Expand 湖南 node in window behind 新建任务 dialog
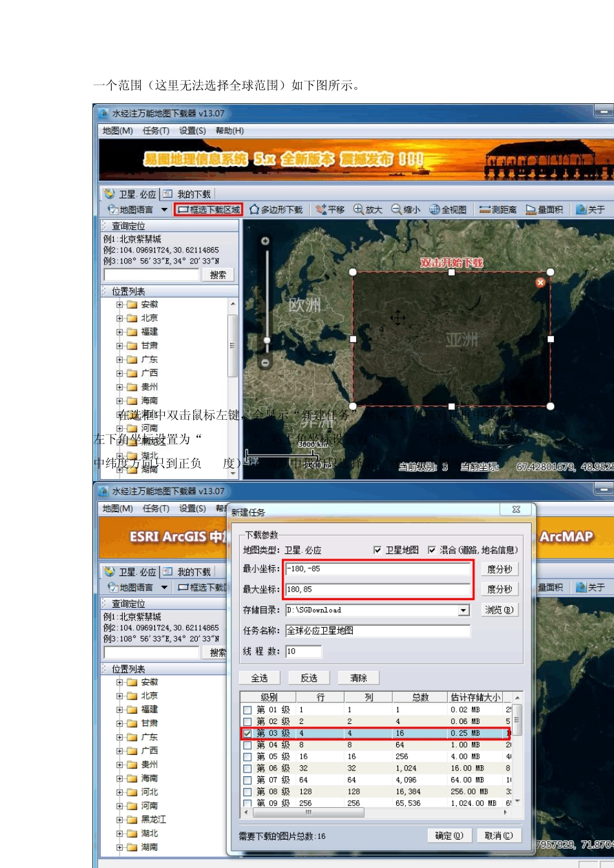This screenshot has height=868, width=614. (120, 847)
